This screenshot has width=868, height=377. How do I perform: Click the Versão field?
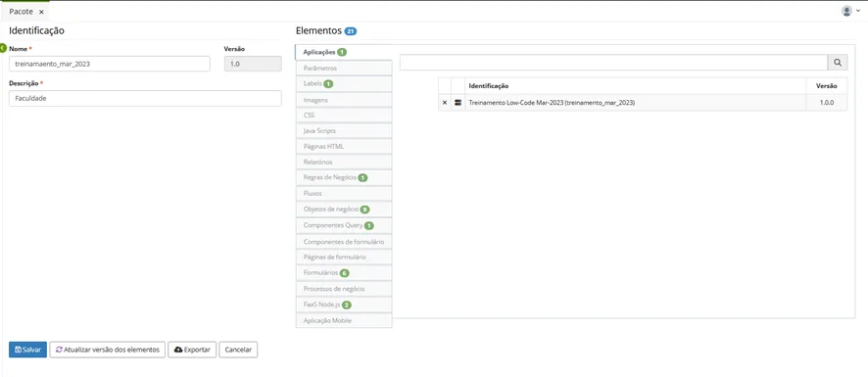point(253,64)
